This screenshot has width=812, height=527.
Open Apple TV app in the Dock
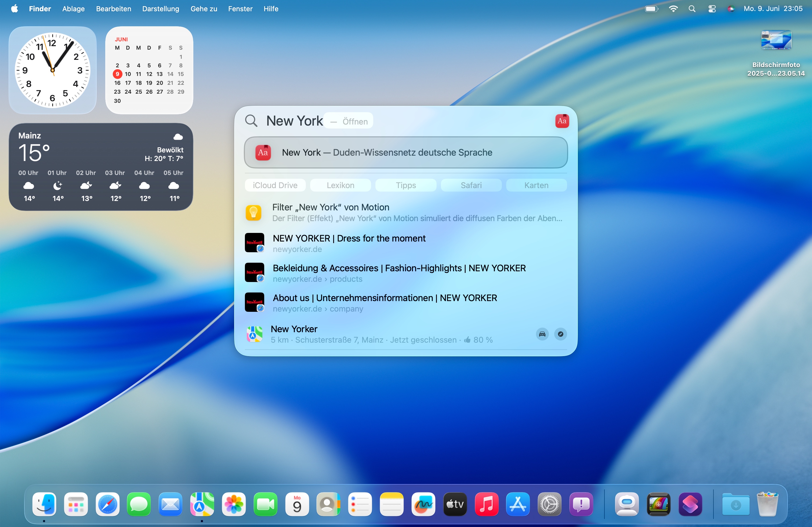point(455,504)
